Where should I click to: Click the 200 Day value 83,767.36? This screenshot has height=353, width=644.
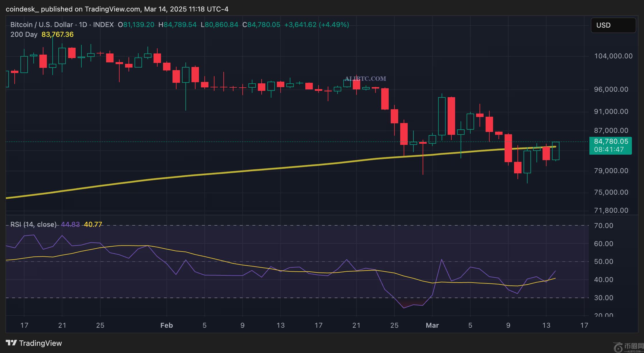tap(57, 34)
